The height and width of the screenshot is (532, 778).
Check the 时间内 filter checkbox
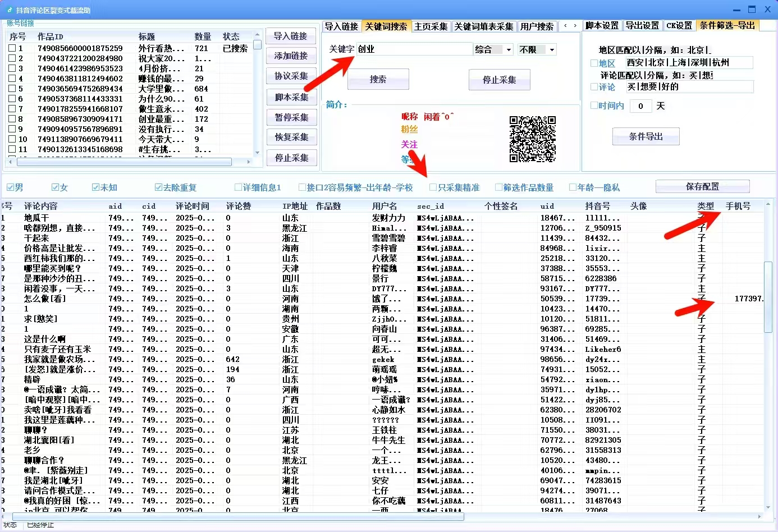(x=594, y=106)
